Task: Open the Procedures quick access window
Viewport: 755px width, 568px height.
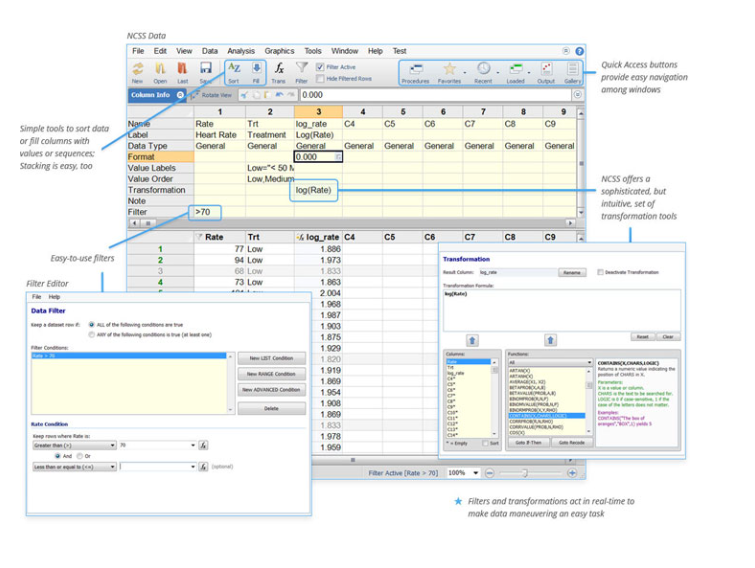Action: 415,71
